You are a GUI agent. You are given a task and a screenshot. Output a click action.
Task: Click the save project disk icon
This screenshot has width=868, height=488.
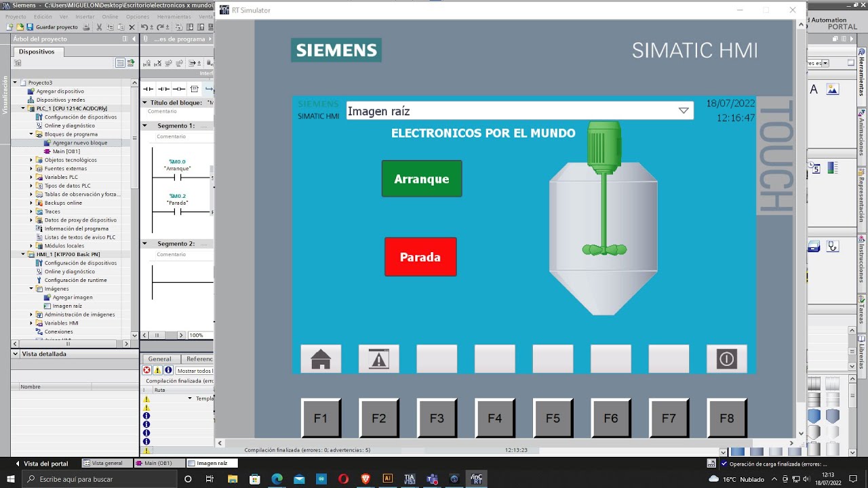click(30, 27)
